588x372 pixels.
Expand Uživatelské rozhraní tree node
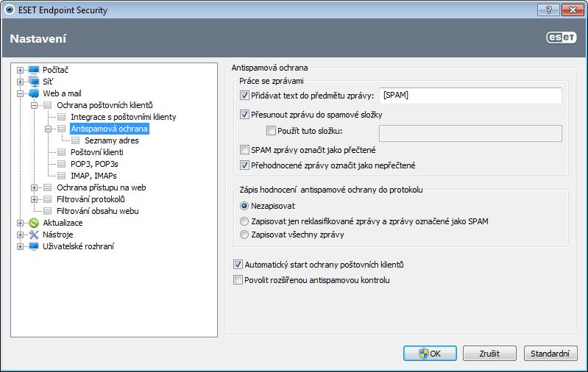coord(21,246)
